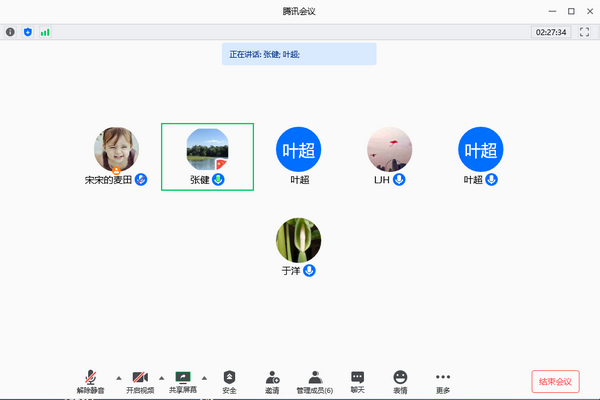Unmute the microphone (解除静音)

pyautogui.click(x=89, y=379)
